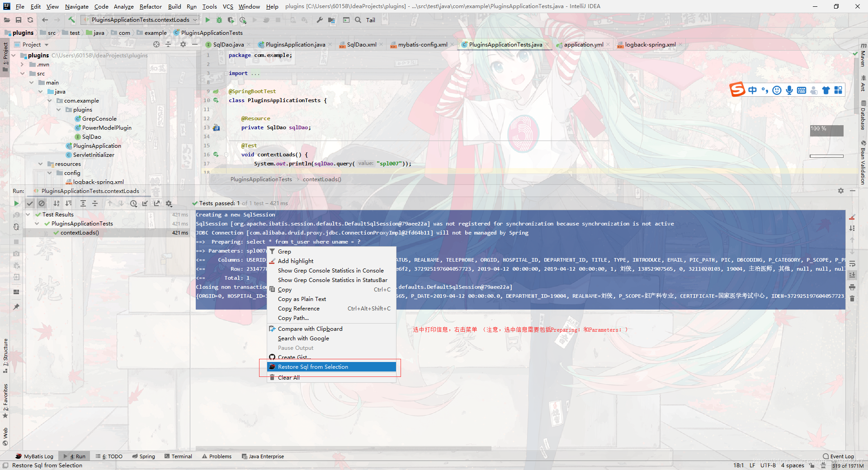Switch to application.yml editor tab
This screenshot has height=470, width=868.
[x=583, y=44]
